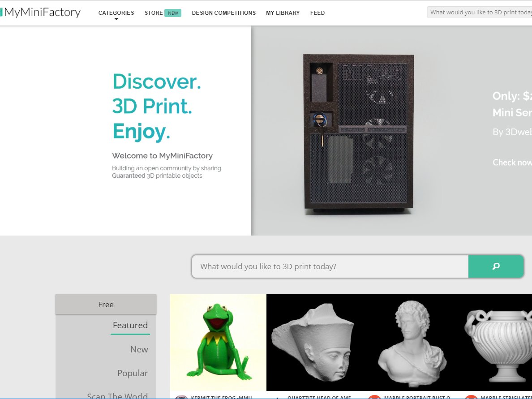Viewport: 532px width, 399px height.
Task: Open the Marble Portrait Bust thumbnail
Action: [412, 343]
